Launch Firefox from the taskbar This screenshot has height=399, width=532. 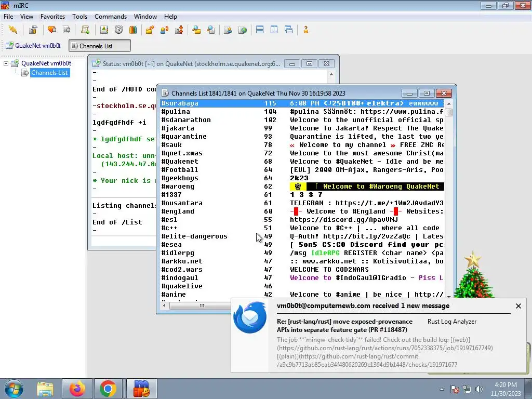[77, 389]
